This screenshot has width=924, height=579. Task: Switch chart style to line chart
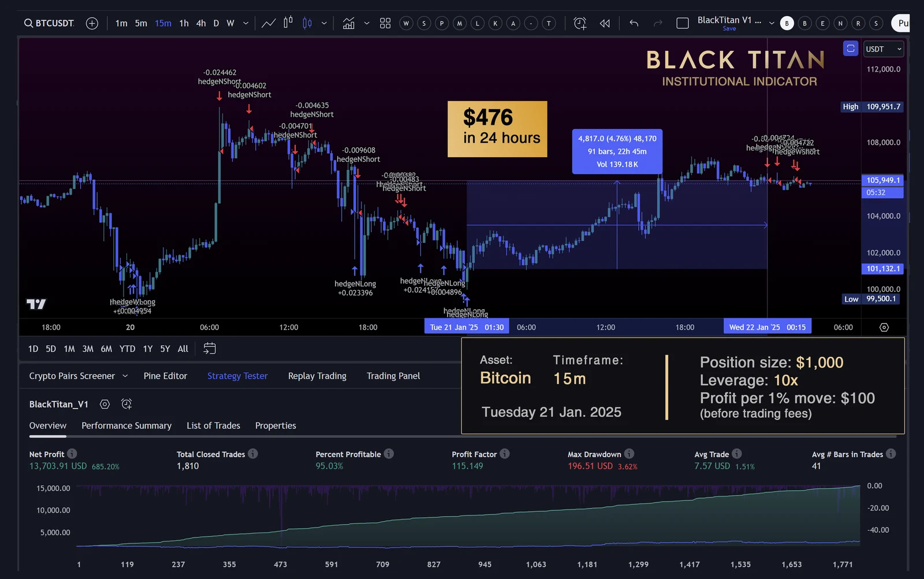tap(269, 23)
